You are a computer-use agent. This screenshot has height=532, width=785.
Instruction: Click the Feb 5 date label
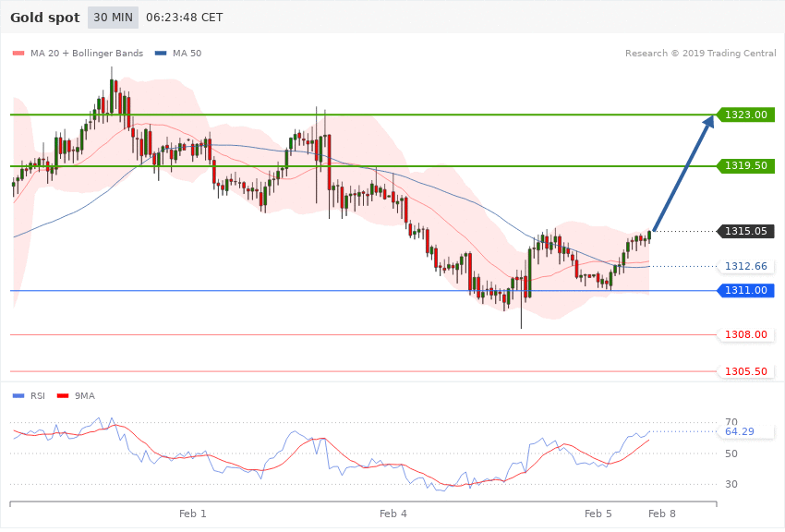pos(598,514)
